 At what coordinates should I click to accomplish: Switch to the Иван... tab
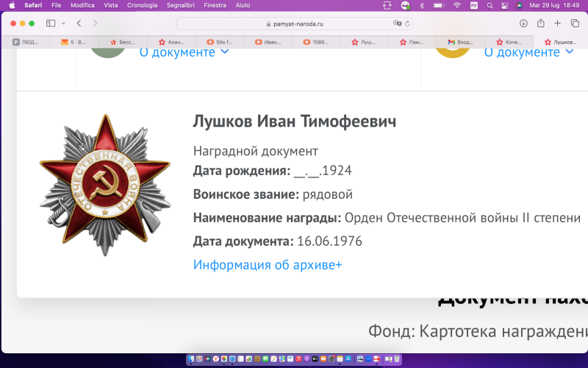click(x=268, y=42)
